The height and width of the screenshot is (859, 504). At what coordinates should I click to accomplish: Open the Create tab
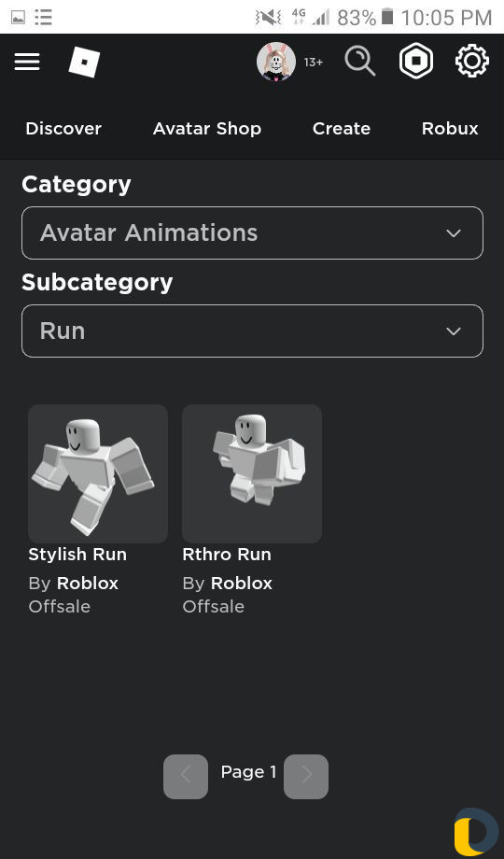[342, 129]
